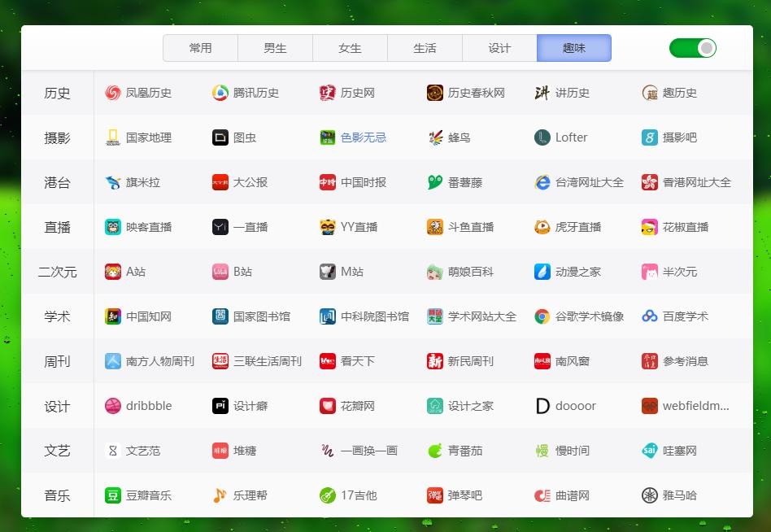The image size is (771, 532).
Task: Click the Lofter round icon
Action: point(542,137)
